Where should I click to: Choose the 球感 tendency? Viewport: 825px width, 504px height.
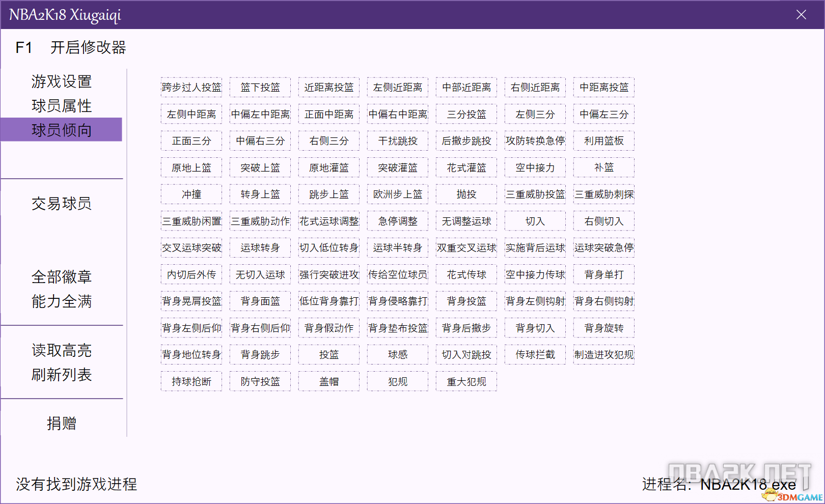(x=398, y=354)
